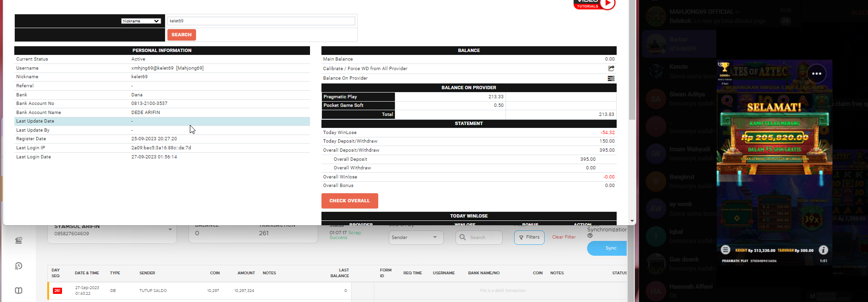868x302 pixels.
Task: Click the Synchronization help question-mark icon
Action: coord(590,236)
